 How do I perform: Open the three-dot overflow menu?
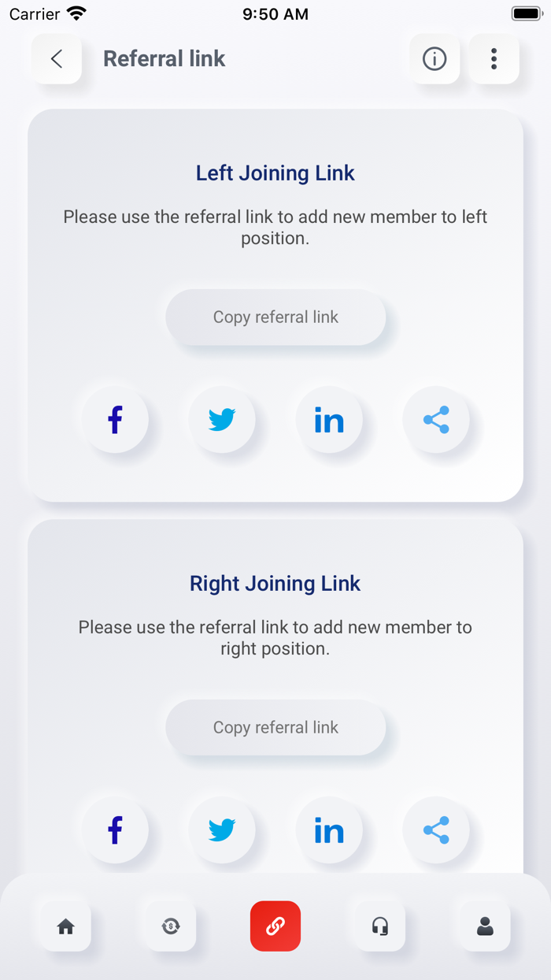click(494, 58)
